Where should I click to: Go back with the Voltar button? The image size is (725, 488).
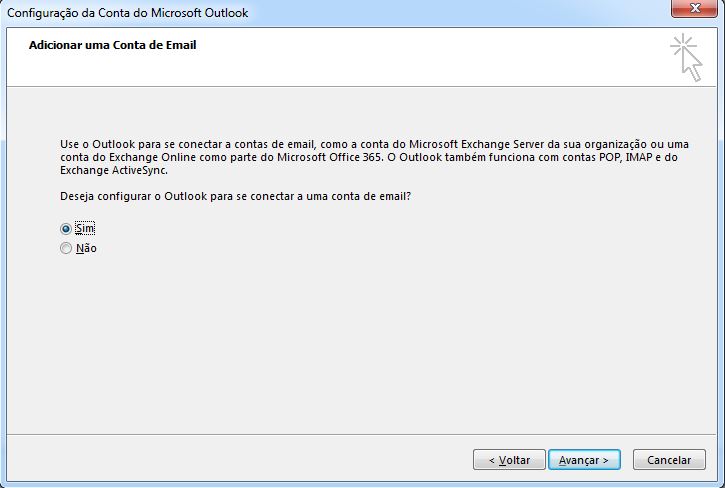tap(509, 460)
